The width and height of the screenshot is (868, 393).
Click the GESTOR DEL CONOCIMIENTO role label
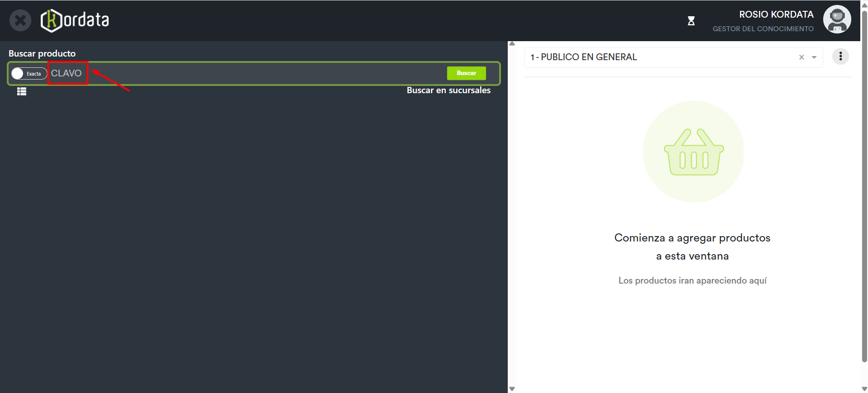click(763, 29)
